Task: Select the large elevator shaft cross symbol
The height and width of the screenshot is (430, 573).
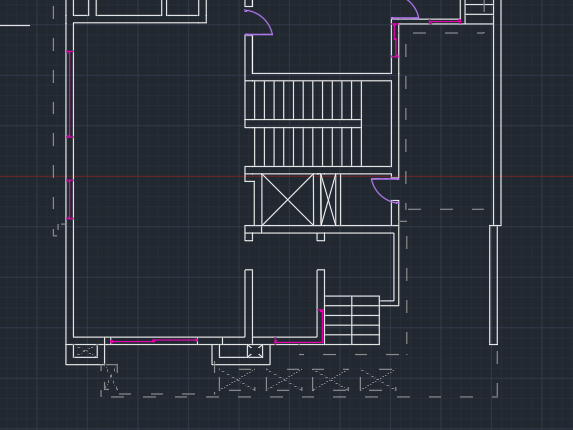Action: pos(288,199)
